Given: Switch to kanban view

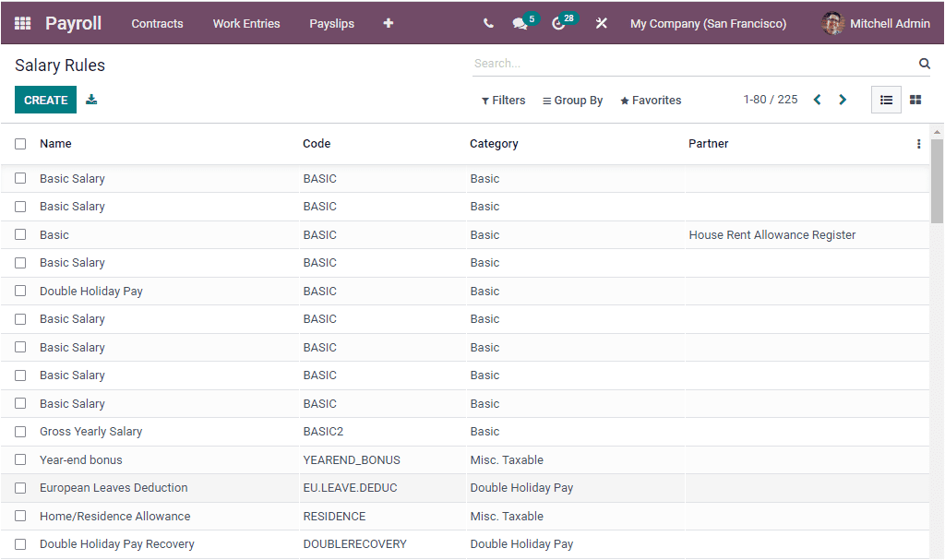Looking at the screenshot, I should point(915,100).
